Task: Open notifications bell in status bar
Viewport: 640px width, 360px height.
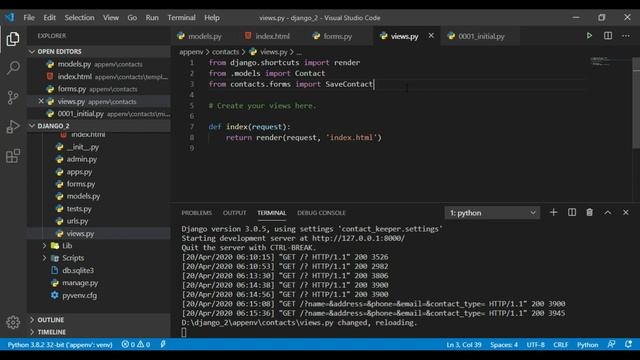Action: coord(629,344)
